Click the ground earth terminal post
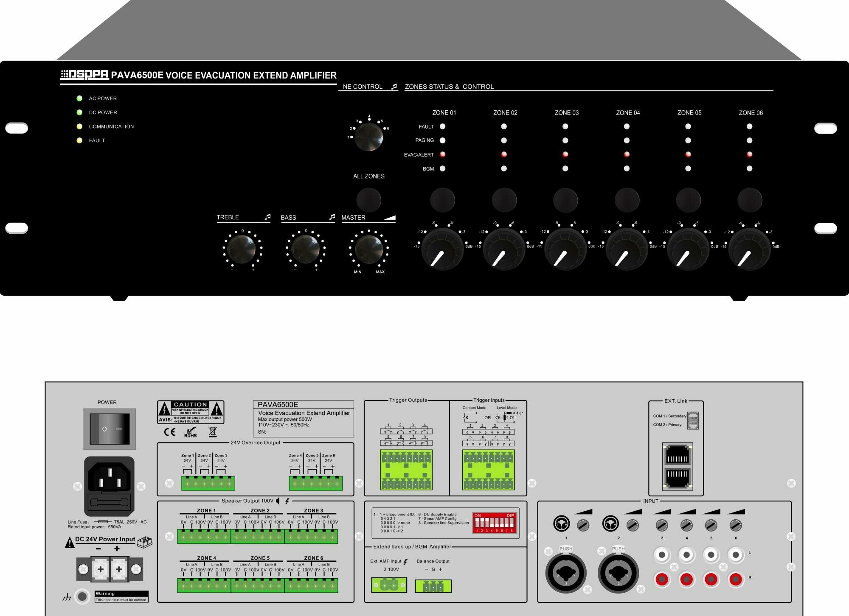This screenshot has width=849, height=616. point(82,596)
